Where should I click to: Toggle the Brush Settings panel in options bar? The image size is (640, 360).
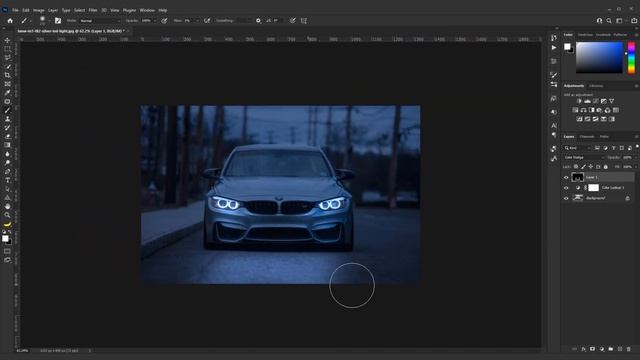(x=58, y=21)
